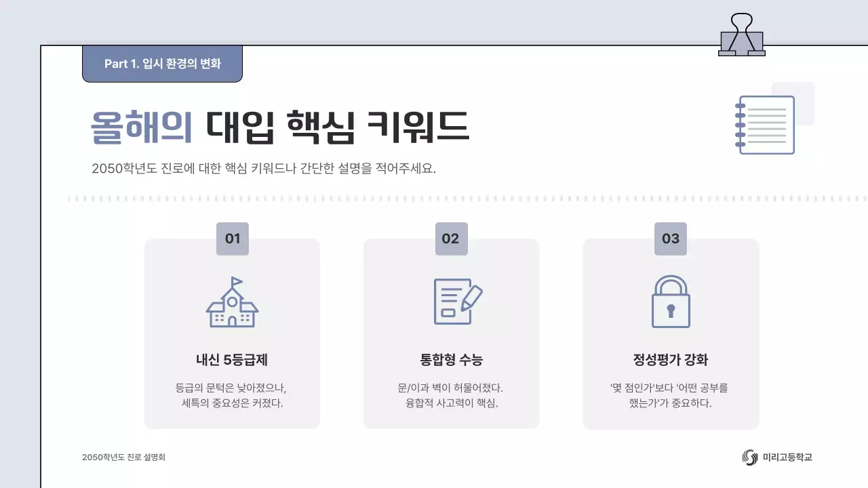868x488 pixels.
Task: Select the keyhole inside the padlock
Action: [x=671, y=312]
